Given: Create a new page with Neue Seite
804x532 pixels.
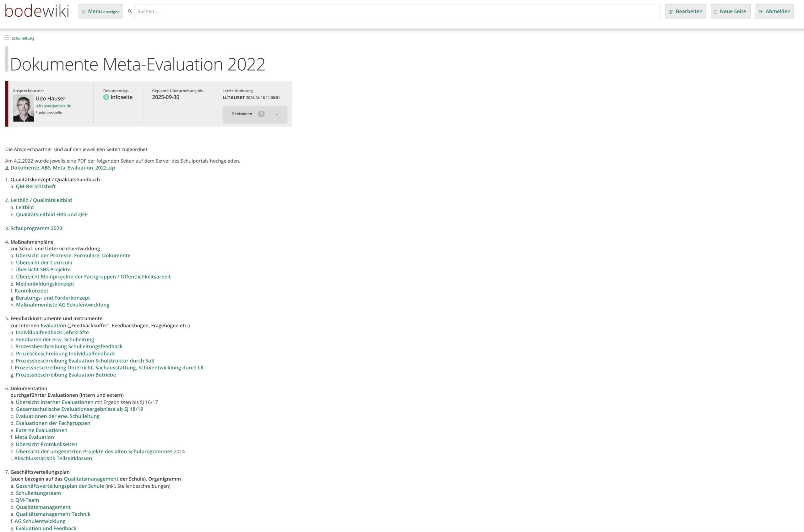Looking at the screenshot, I should (x=731, y=12).
